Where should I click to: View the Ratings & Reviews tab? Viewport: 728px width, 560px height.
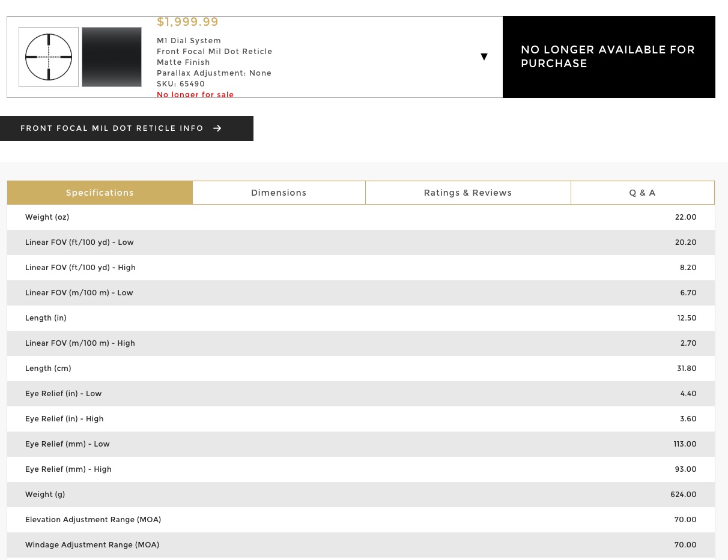coord(467,193)
